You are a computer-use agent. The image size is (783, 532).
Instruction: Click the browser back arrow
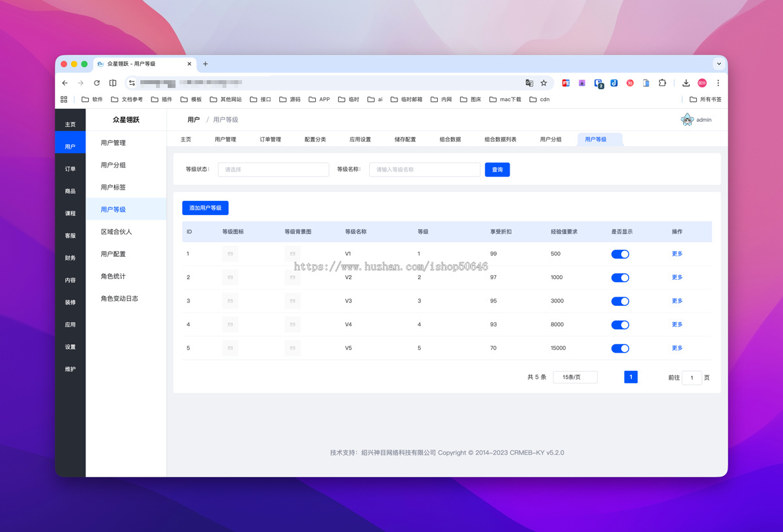65,83
